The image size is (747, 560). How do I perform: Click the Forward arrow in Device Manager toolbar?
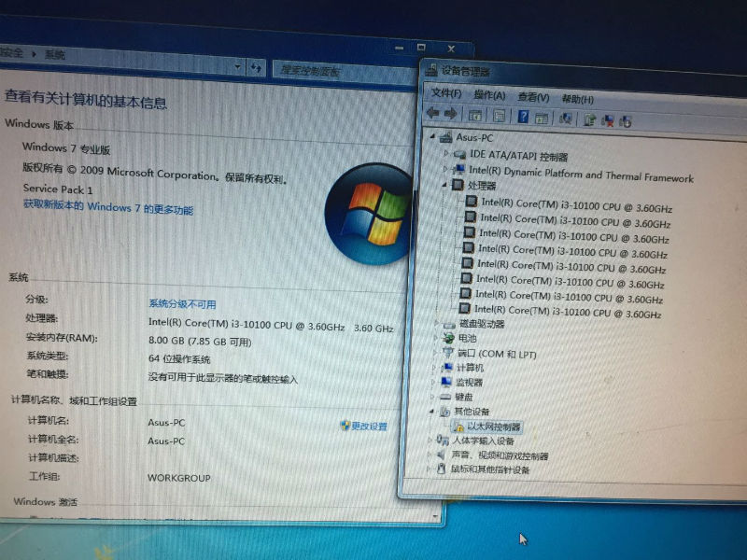pos(450,113)
